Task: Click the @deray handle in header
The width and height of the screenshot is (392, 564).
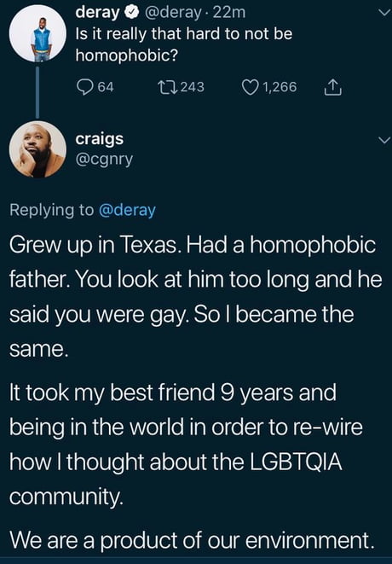Action: (173, 13)
